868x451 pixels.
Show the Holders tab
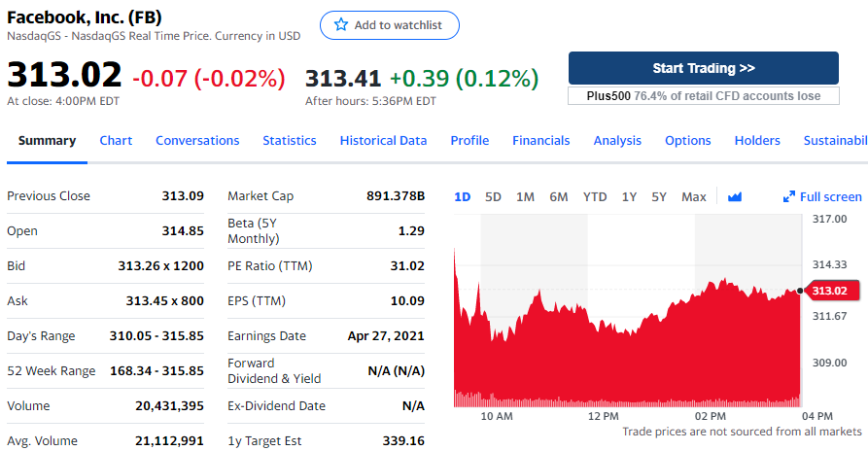coord(757,141)
